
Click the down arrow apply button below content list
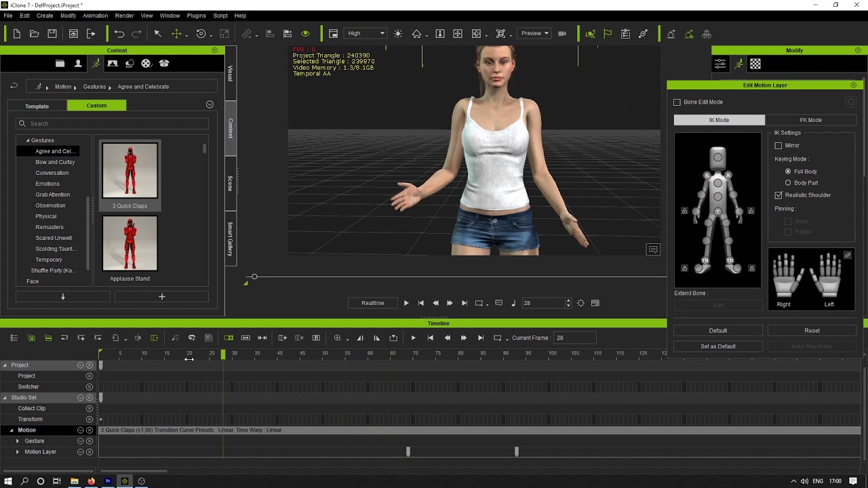click(x=63, y=297)
